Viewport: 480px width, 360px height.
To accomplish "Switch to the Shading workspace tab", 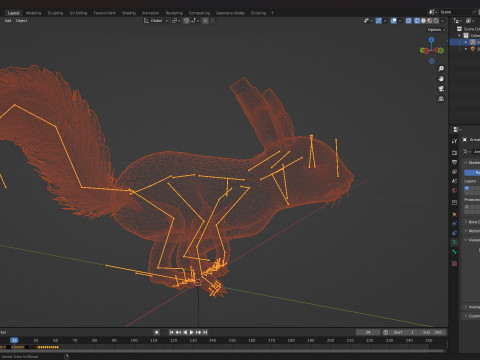I will (129, 13).
